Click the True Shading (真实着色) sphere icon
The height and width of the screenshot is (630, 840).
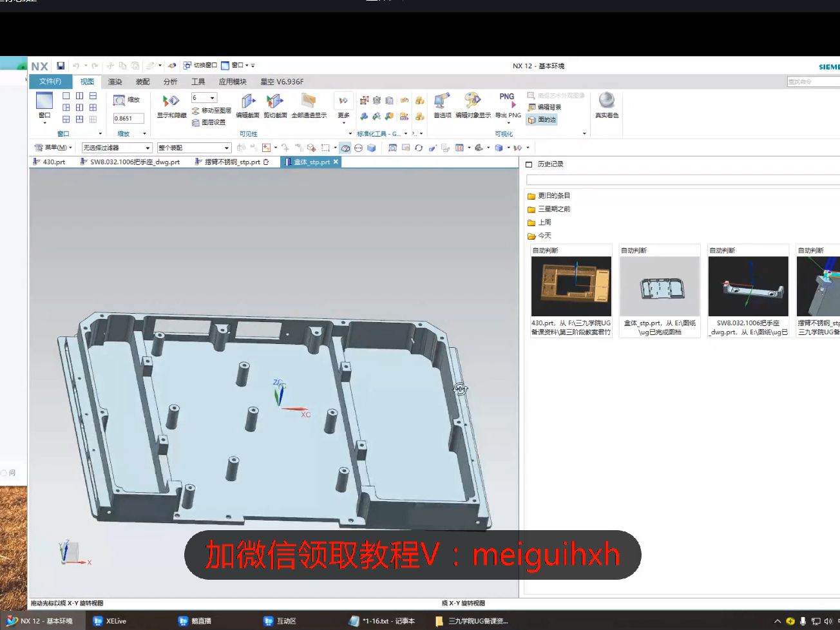607,106
